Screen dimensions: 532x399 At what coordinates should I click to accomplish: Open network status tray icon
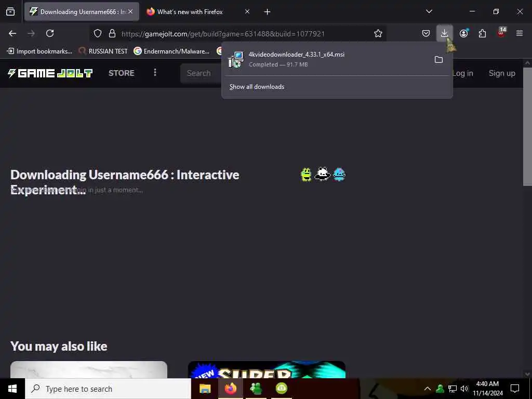pos(453,389)
